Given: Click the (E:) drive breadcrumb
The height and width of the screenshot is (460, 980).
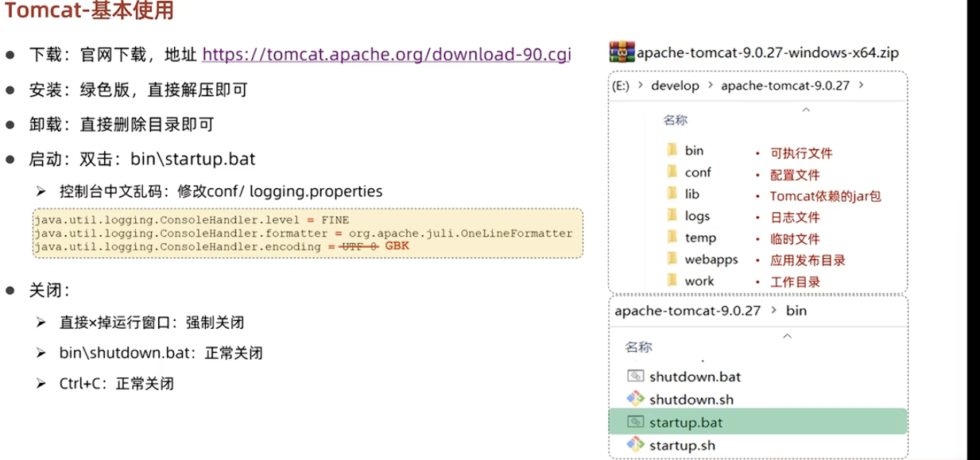Looking at the screenshot, I should (x=621, y=85).
